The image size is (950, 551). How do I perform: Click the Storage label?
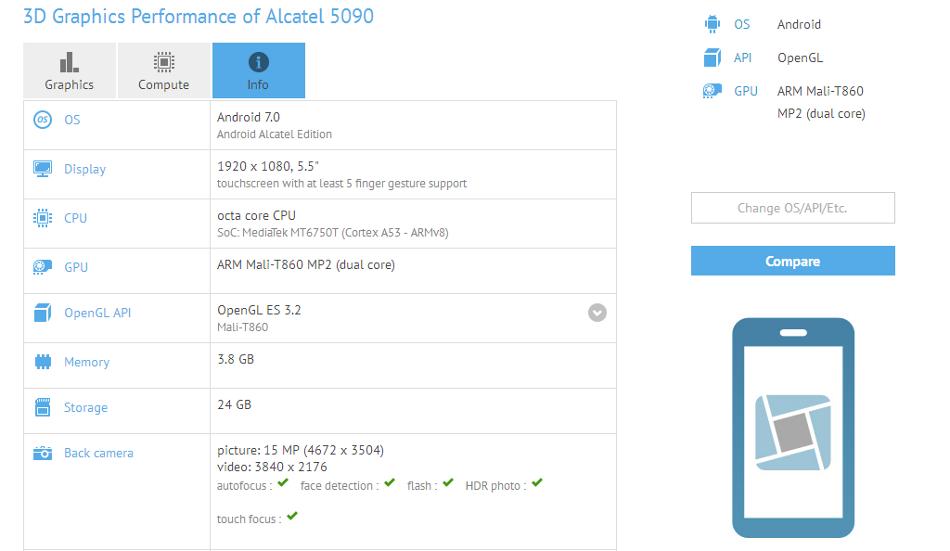point(85,407)
